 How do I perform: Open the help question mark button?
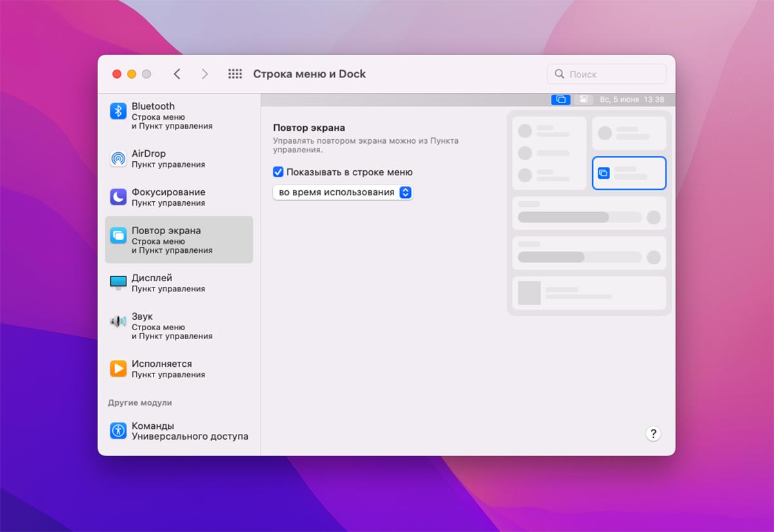coord(653,433)
